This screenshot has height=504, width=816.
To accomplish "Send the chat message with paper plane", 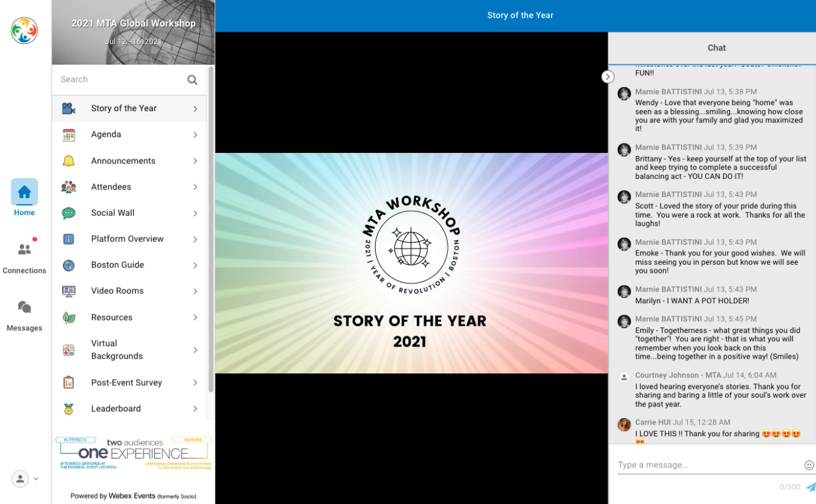I will click(x=810, y=487).
